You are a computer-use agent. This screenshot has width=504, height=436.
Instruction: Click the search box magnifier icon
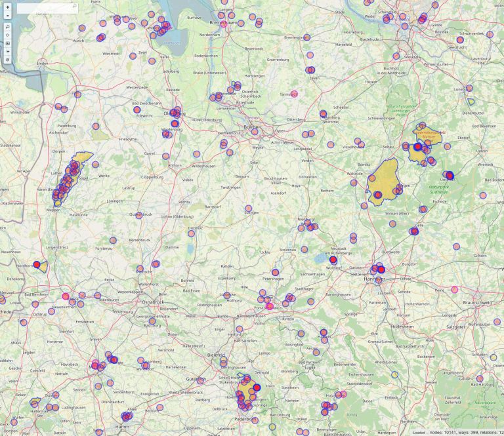[x=74, y=7]
